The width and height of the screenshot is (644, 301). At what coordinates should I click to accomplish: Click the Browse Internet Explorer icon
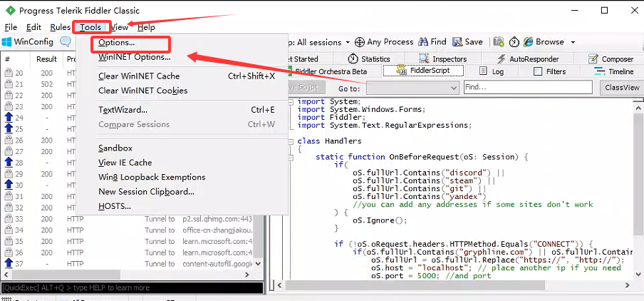click(x=529, y=42)
